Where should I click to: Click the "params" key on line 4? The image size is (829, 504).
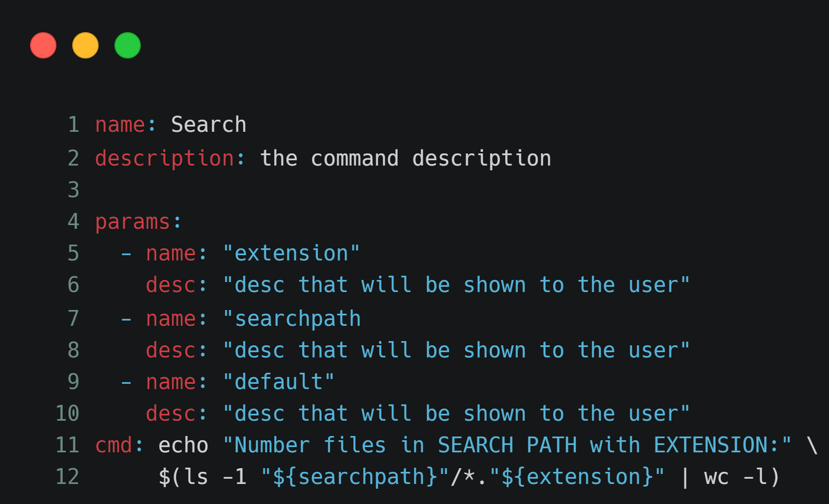[x=132, y=222]
